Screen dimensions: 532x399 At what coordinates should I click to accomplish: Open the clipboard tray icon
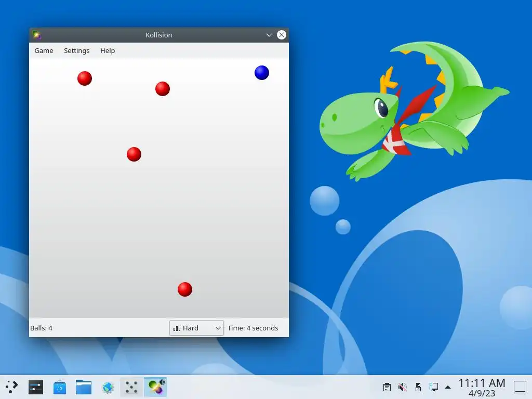[387, 387]
